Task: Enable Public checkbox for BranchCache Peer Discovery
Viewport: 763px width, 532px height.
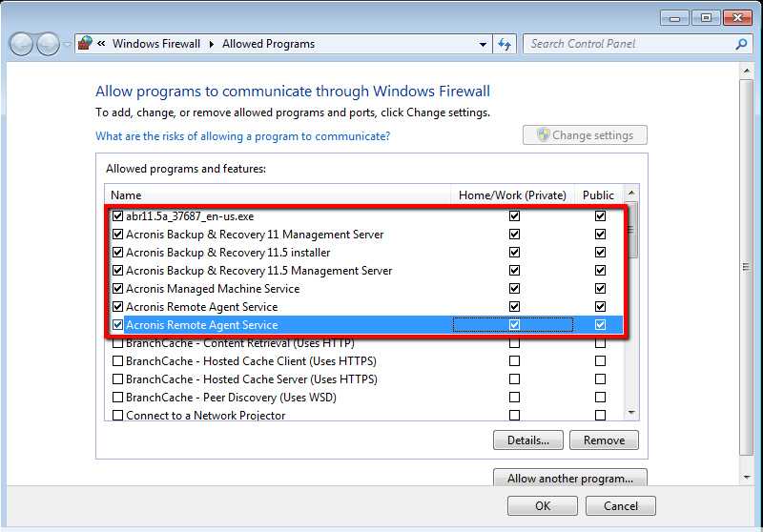Action: 600,398
